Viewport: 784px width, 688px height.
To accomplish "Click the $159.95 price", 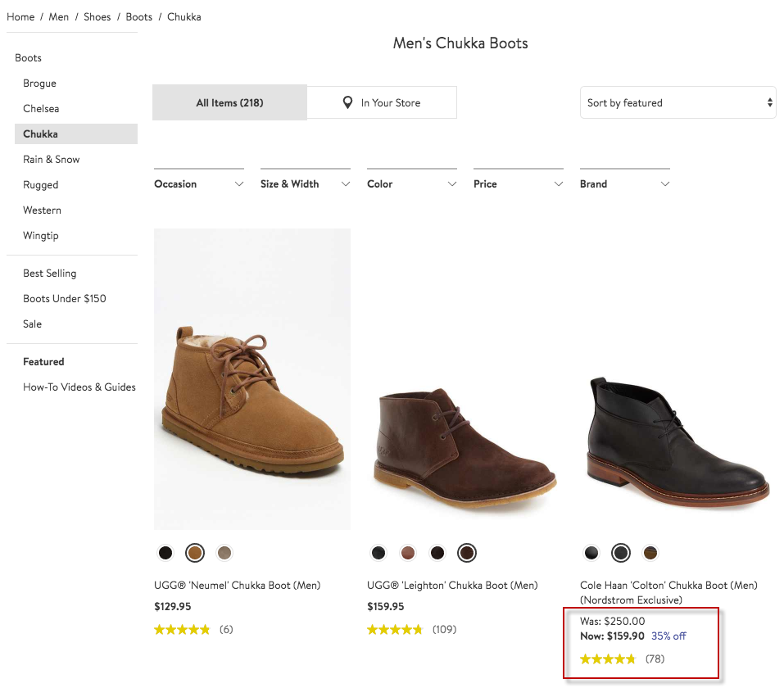I will pyautogui.click(x=386, y=606).
